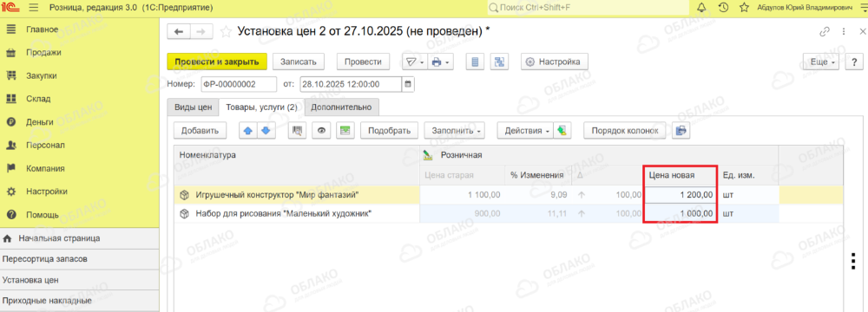This screenshot has width=868, height=312.
Task: Open the hamburger main menu icon
Action: 34,8
